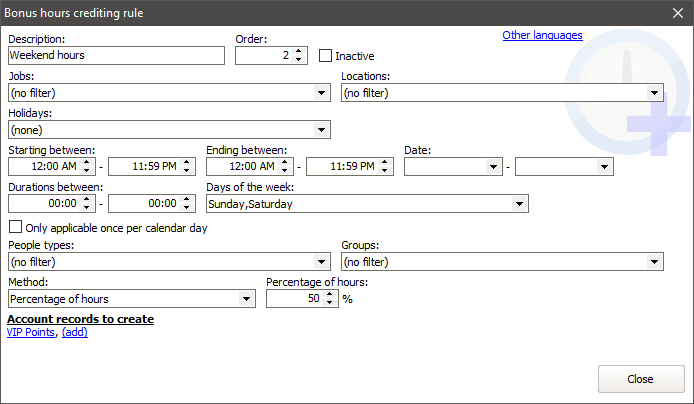694x404 pixels.
Task: Click into the Description text field
Action: point(115,56)
